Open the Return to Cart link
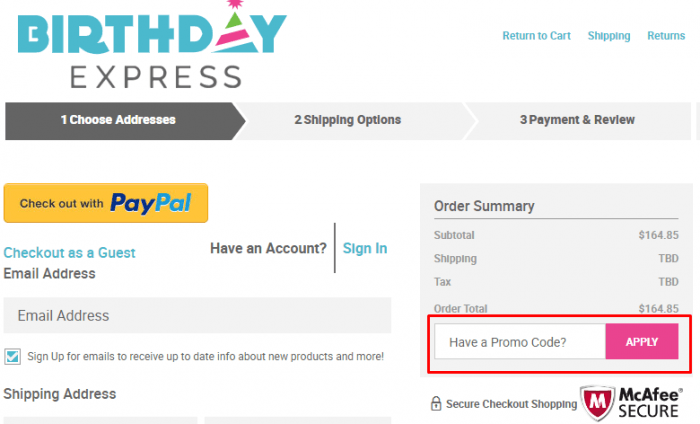Viewport: 700px width, 424px height. (x=536, y=36)
